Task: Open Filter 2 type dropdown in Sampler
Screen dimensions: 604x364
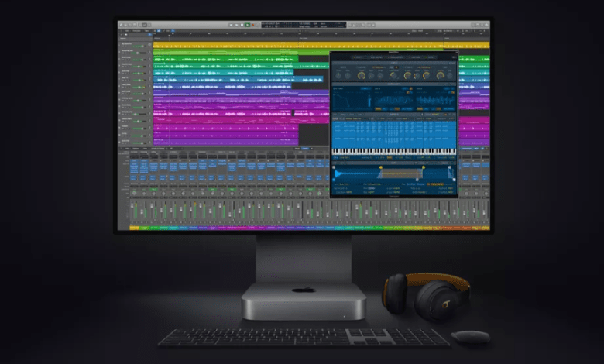Action: (424, 67)
